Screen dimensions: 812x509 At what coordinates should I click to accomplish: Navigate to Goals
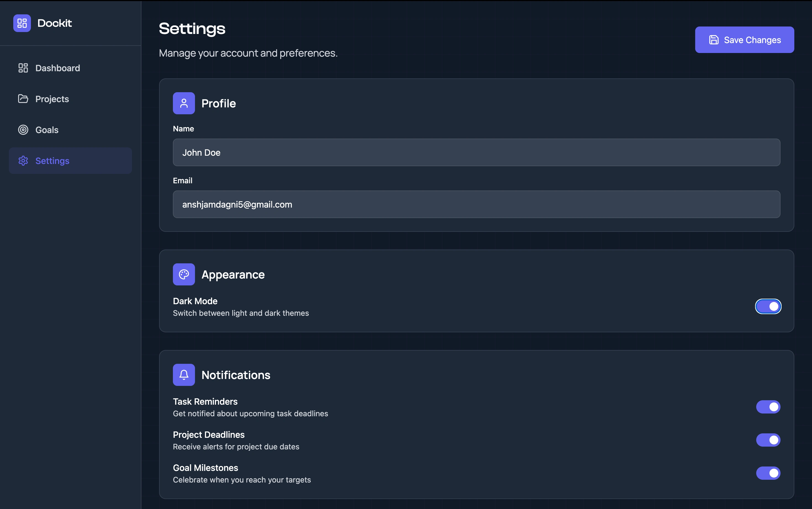70,130
